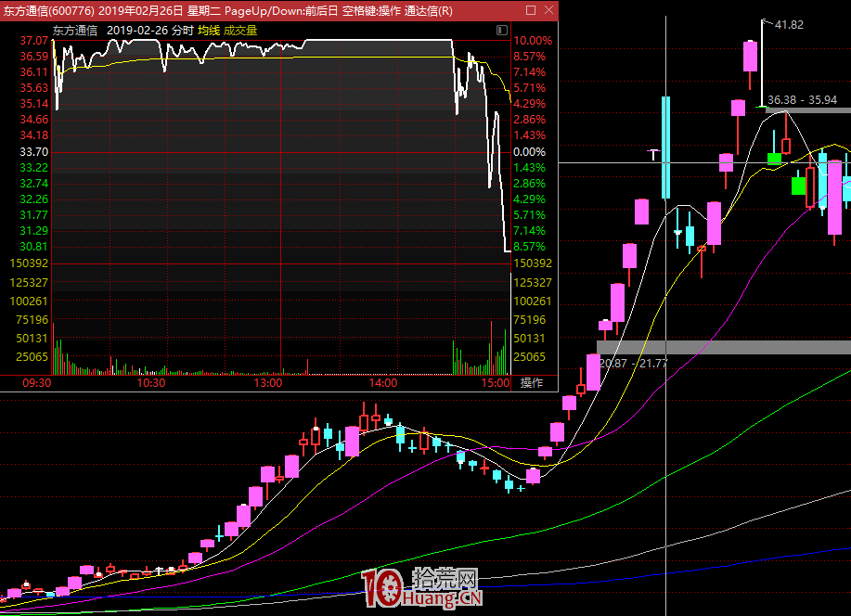Click the 20.87 - 21.77 gap label
The width and height of the screenshot is (851, 616).
pyautogui.click(x=633, y=363)
